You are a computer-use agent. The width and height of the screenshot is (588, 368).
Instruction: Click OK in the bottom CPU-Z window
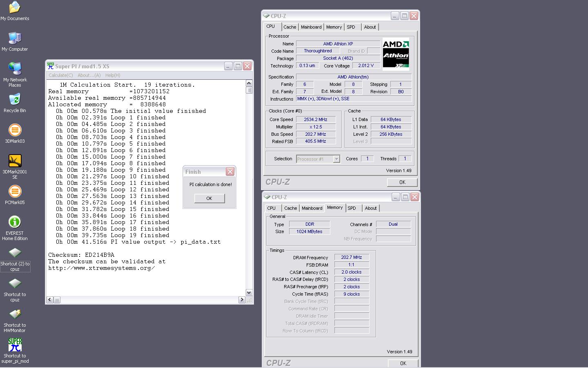pyautogui.click(x=403, y=363)
